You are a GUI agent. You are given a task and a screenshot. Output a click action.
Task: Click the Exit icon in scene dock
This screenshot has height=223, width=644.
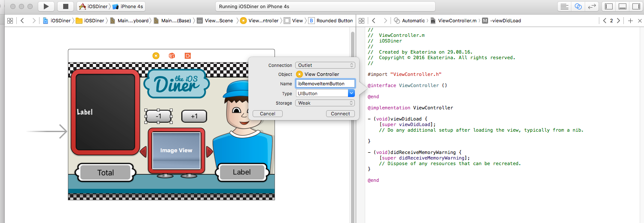click(188, 56)
